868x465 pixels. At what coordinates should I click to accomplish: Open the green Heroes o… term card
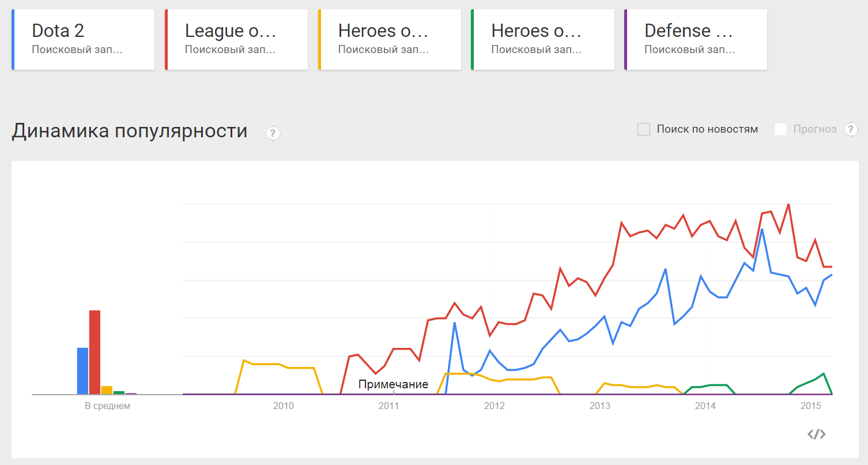coord(542,39)
